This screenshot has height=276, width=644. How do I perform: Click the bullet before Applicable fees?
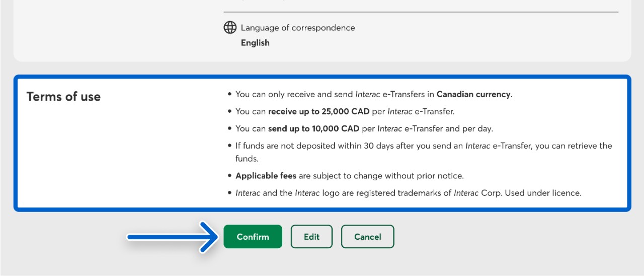click(x=230, y=176)
